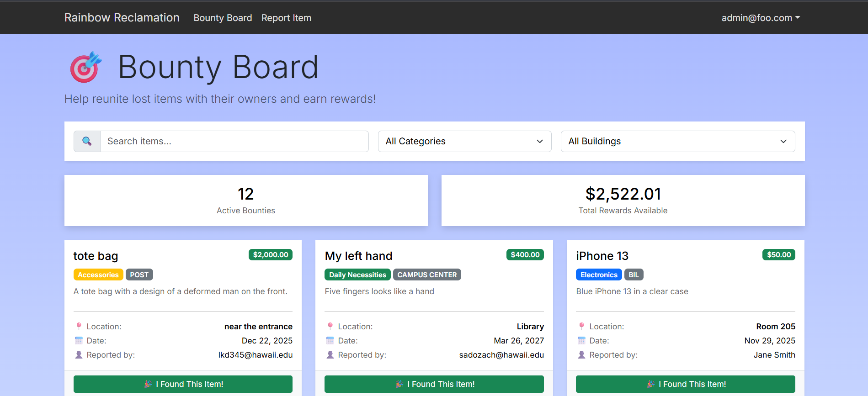Viewport: 868px width, 396px height.
Task: Expand the All Buildings dropdown
Action: (677, 141)
